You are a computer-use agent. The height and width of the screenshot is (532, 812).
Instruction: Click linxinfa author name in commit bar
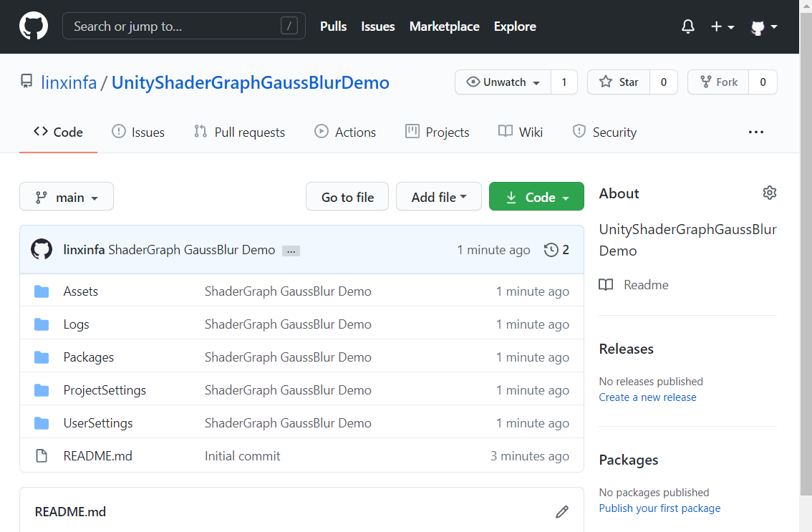[84, 250]
